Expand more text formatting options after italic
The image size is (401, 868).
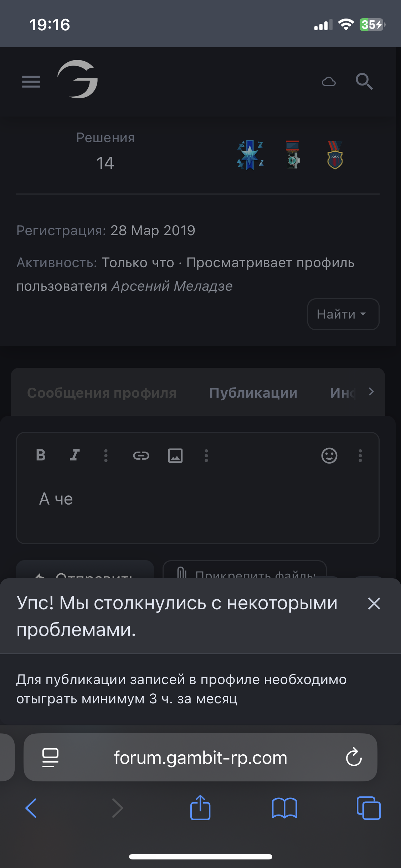coord(106,455)
